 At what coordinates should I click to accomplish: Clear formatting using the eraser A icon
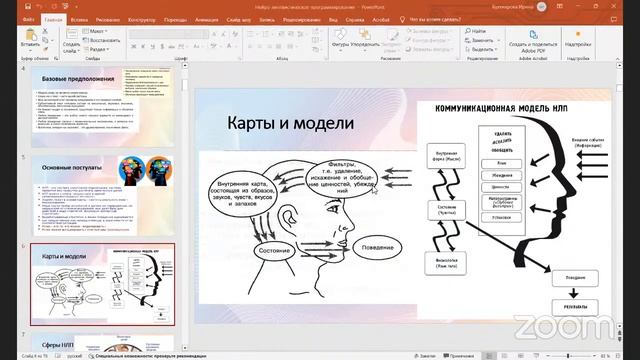pos(235,34)
